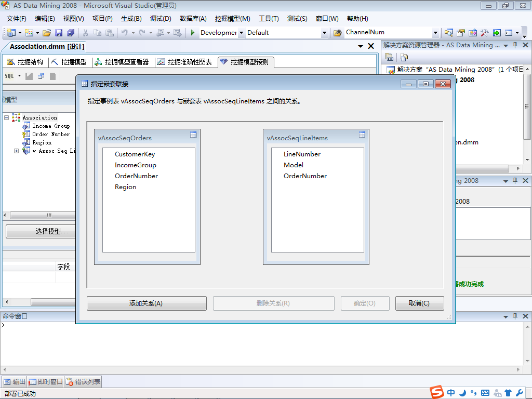This screenshot has width=532, height=399.
Task: Open the Toolbox hammer and wrench icon
Action: [485, 33]
